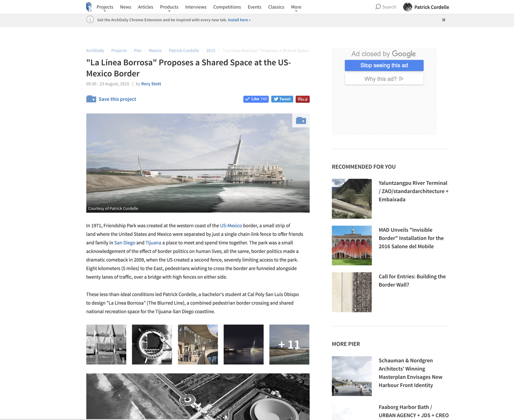Open the aerial site plan image
The image size is (514, 420).
(x=198, y=396)
